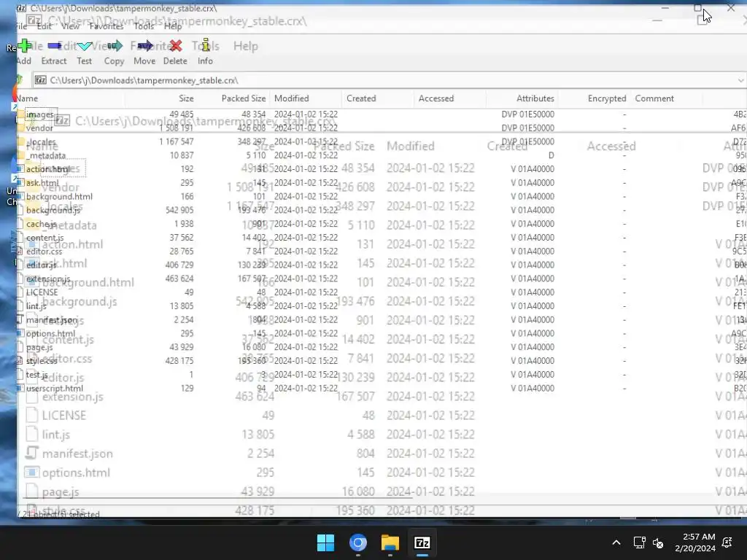747x560 pixels.
Task: Click the red Delete icon
Action: [x=175, y=52]
